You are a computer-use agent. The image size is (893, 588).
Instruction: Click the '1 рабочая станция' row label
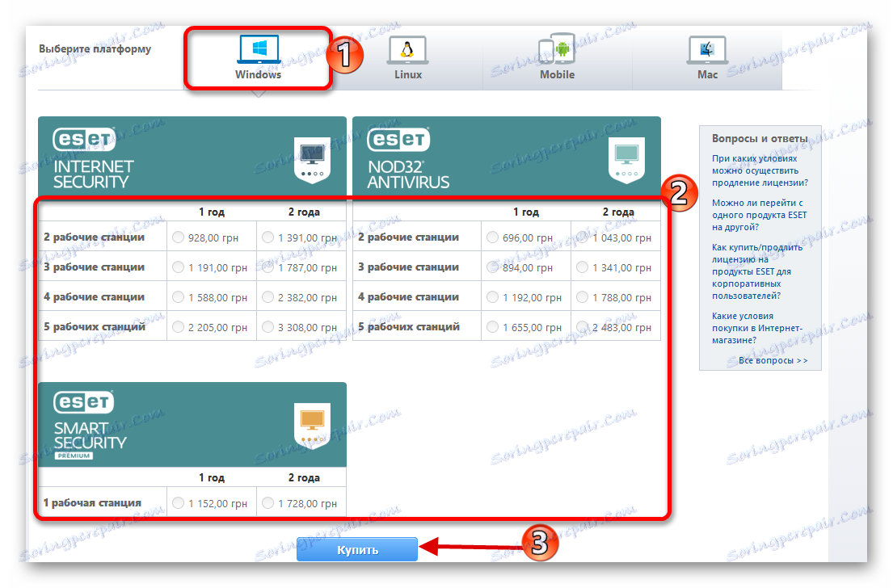coord(92,502)
